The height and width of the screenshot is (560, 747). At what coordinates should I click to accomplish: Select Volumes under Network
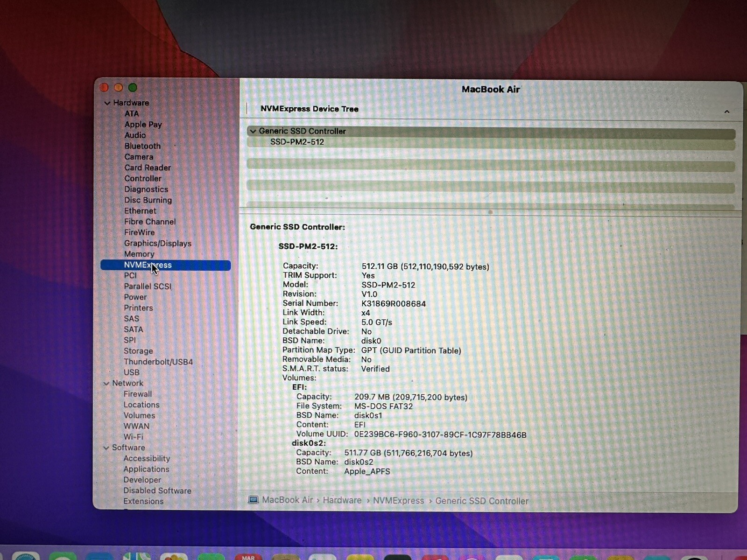139,415
